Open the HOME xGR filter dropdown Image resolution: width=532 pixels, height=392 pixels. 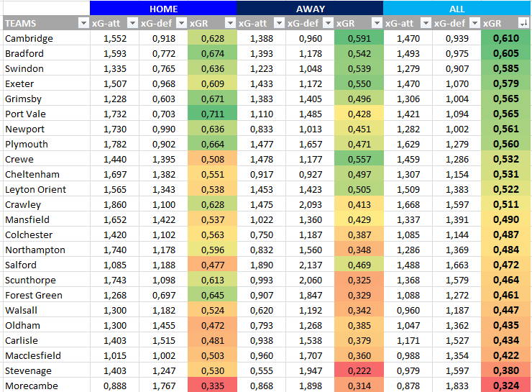click(x=230, y=23)
